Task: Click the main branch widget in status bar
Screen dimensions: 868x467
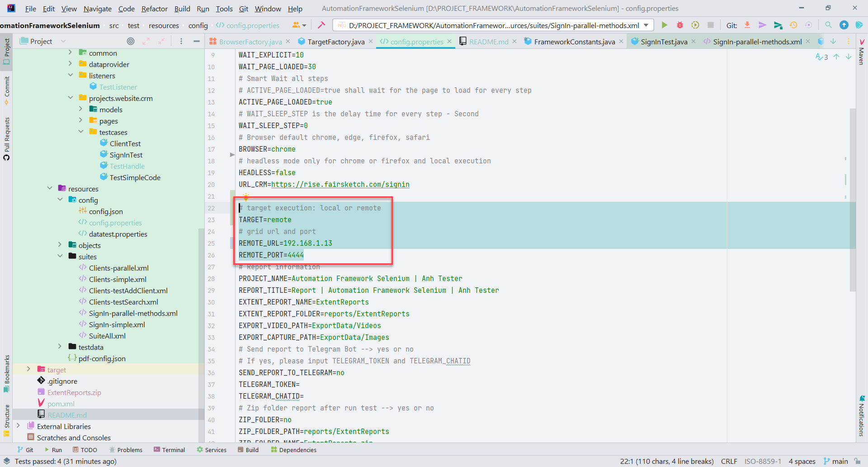Action: (x=835, y=461)
